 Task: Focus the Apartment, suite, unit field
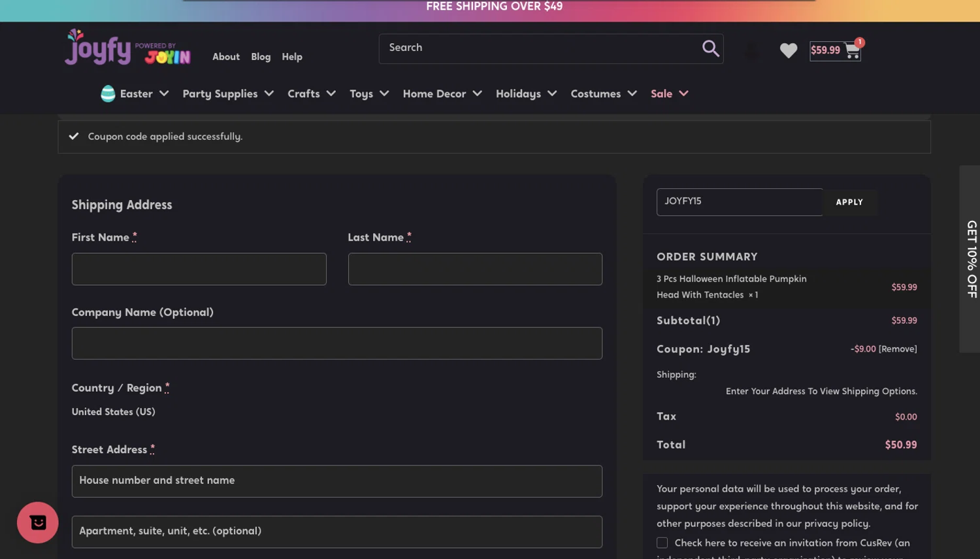click(337, 532)
